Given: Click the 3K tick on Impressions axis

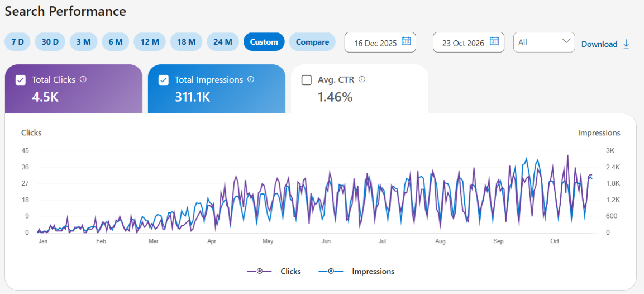Looking at the screenshot, I should pos(610,151).
